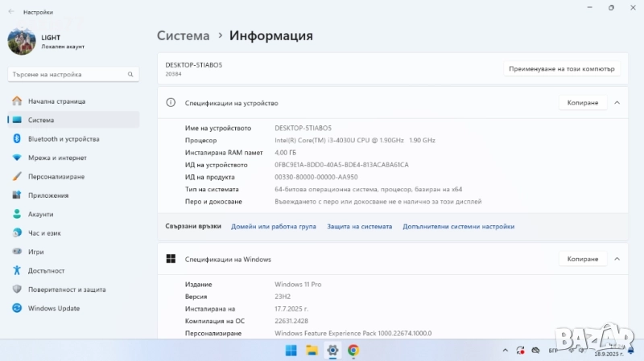Open File Explorer from the taskbar
Image resolution: width=644 pixels, height=361 pixels.
[x=312, y=351]
